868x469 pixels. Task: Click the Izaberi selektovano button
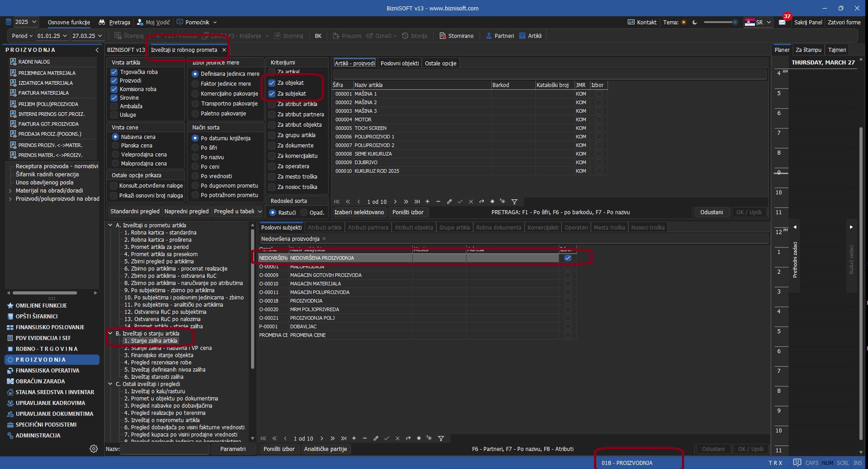[359, 212]
